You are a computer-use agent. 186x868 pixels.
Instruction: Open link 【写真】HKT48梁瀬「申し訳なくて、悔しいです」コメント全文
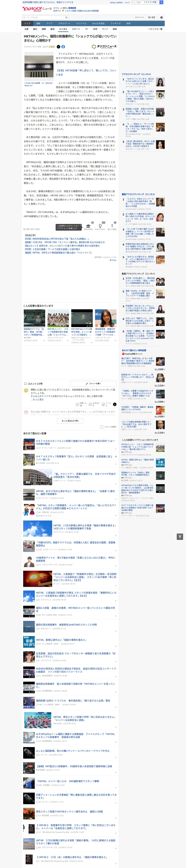coord(86,72)
